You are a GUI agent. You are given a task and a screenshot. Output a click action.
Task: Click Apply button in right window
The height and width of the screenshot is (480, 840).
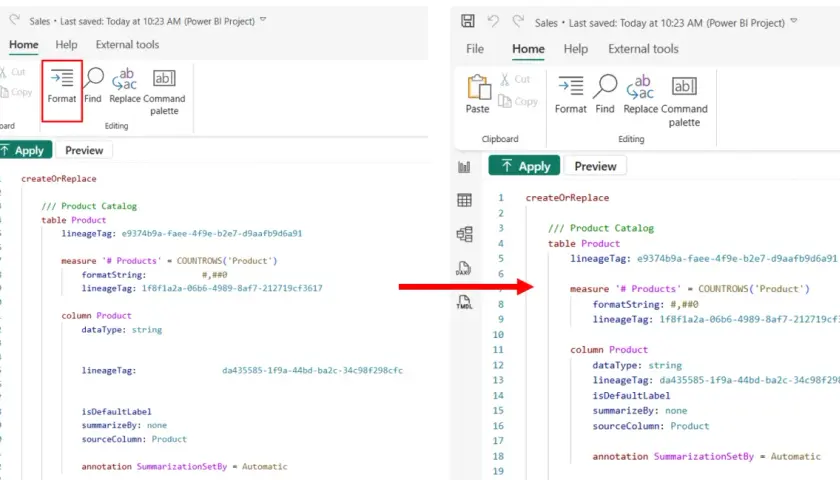[524, 166]
